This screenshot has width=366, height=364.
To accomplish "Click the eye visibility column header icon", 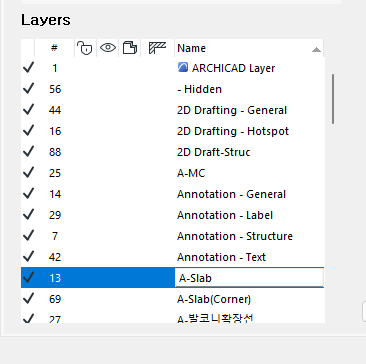I will coord(108,48).
